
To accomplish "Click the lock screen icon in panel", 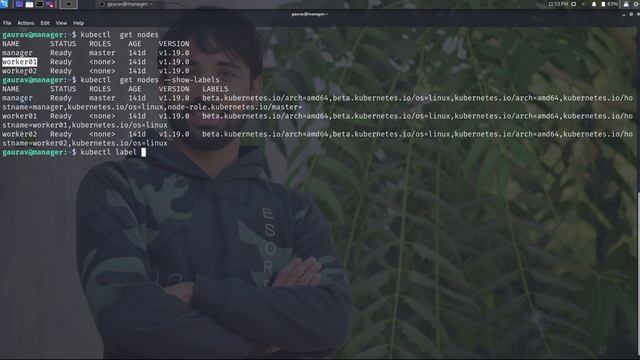I will (x=626, y=4).
